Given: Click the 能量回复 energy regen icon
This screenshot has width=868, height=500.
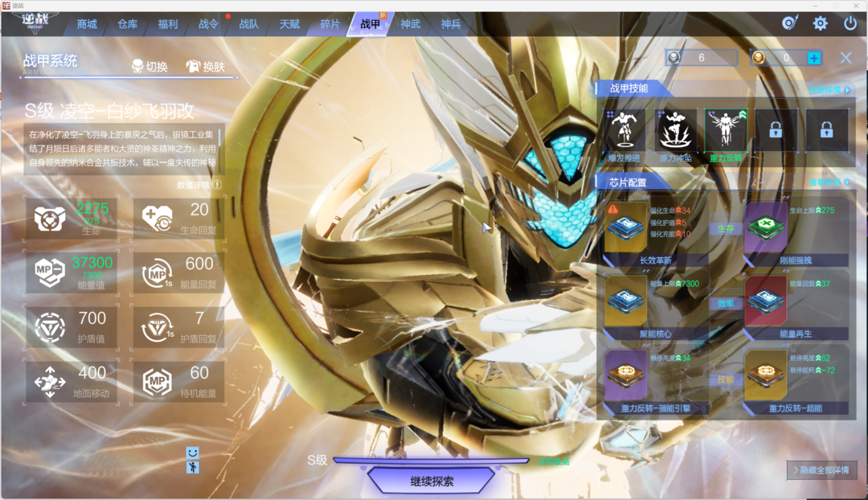Looking at the screenshot, I should click(158, 273).
